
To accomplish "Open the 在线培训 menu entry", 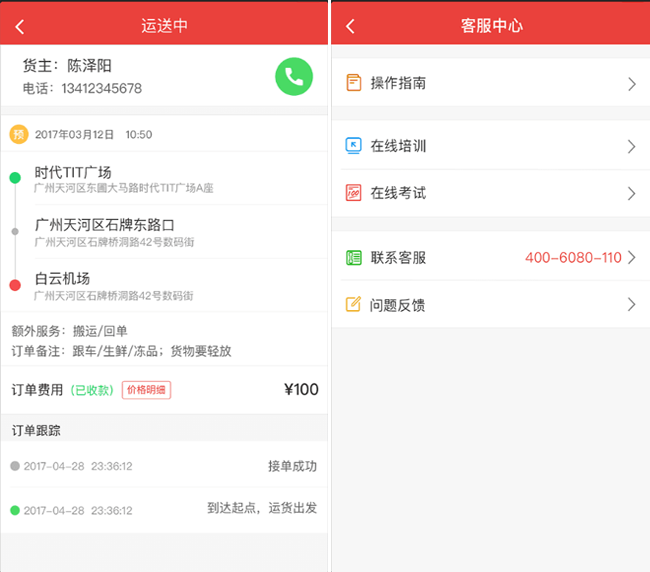I will click(x=491, y=145).
